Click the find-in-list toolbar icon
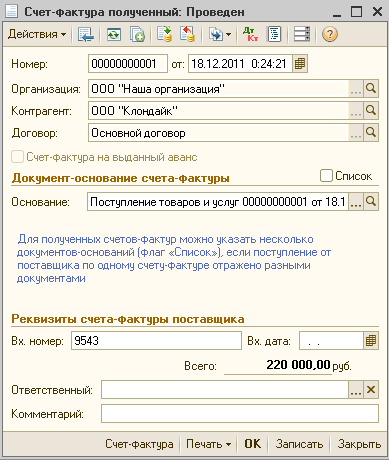 pyautogui.click(x=86, y=34)
